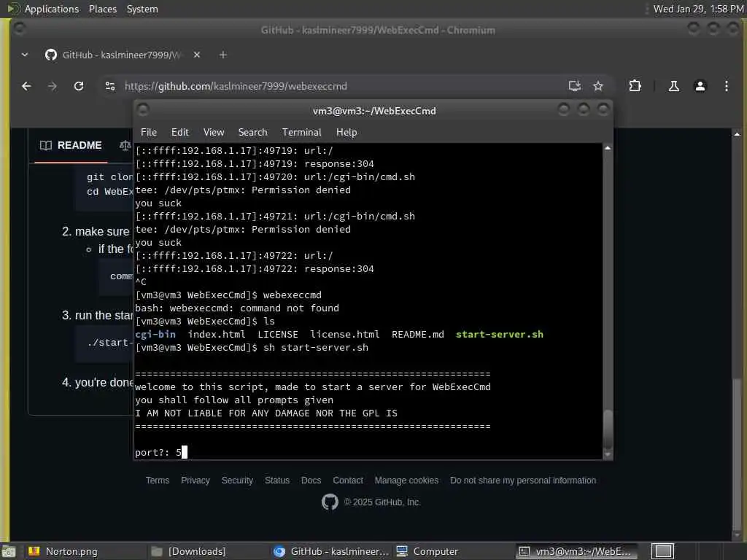Viewport: 747px width, 560px height.
Task: Click the workspace switcher in taskbar
Action: pyautogui.click(x=662, y=551)
